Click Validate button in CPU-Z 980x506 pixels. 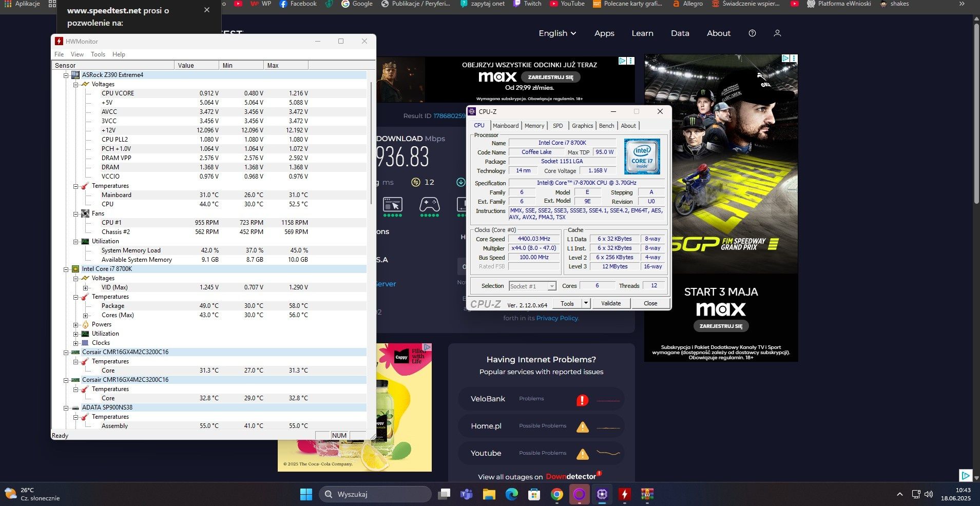(611, 303)
